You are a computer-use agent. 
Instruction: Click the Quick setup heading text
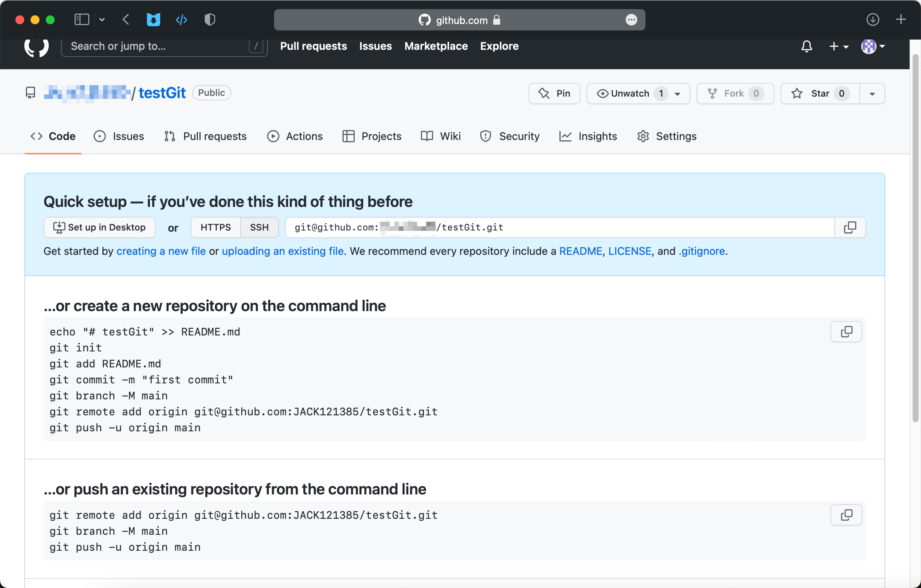pos(228,202)
